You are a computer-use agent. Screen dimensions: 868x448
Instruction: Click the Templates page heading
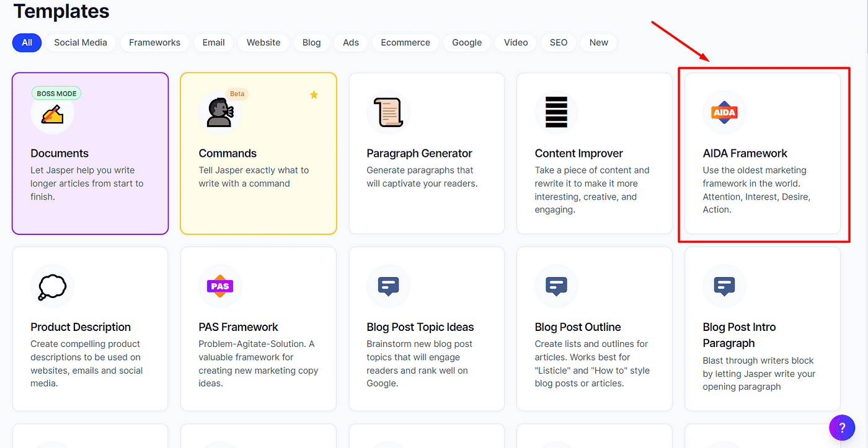coord(61,11)
